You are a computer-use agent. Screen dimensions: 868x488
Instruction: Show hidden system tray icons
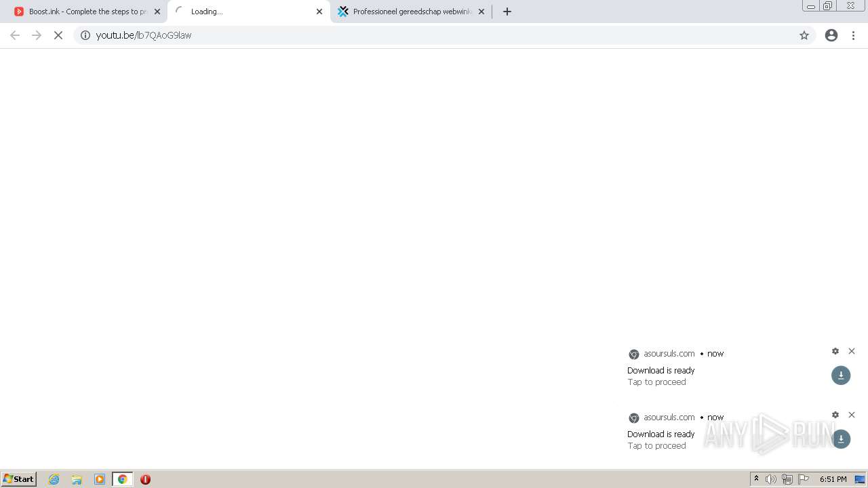pyautogui.click(x=756, y=479)
